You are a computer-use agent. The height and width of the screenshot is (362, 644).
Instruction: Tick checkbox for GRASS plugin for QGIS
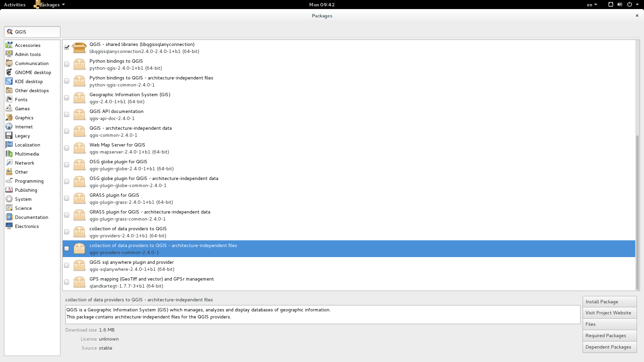point(67,198)
